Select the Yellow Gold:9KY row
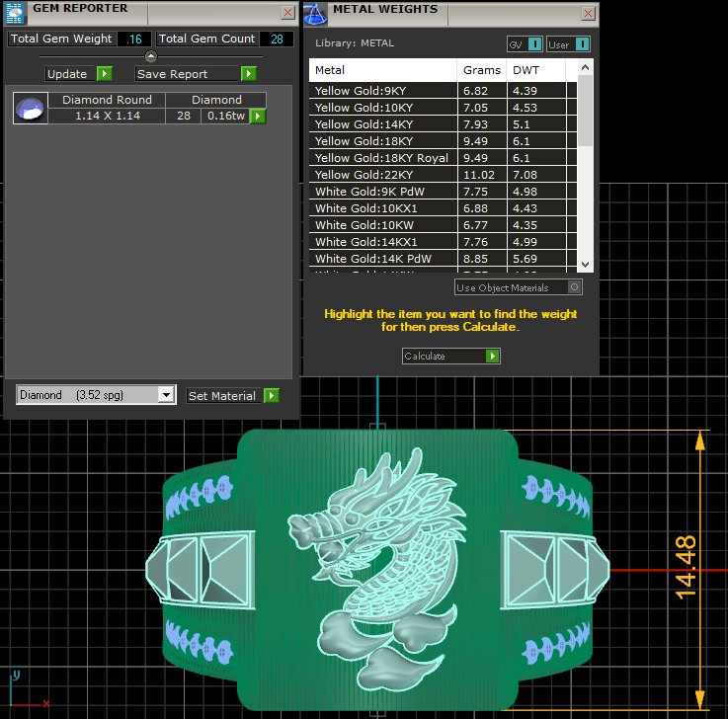Screen dimensions: 728x719 click(443, 91)
